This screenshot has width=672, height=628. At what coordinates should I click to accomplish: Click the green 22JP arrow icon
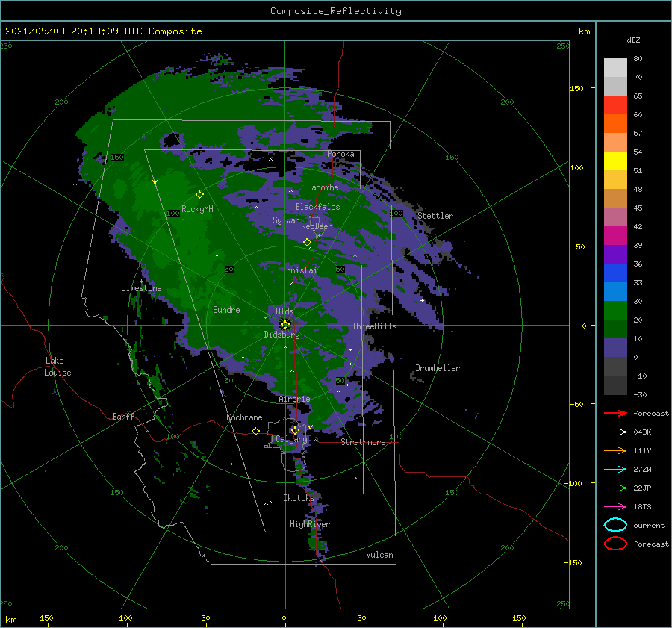click(615, 488)
